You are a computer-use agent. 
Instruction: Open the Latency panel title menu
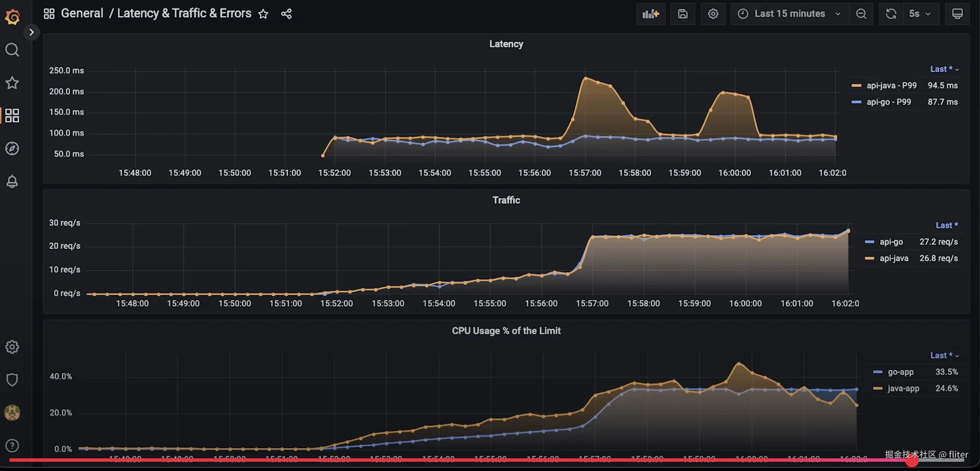(x=506, y=44)
